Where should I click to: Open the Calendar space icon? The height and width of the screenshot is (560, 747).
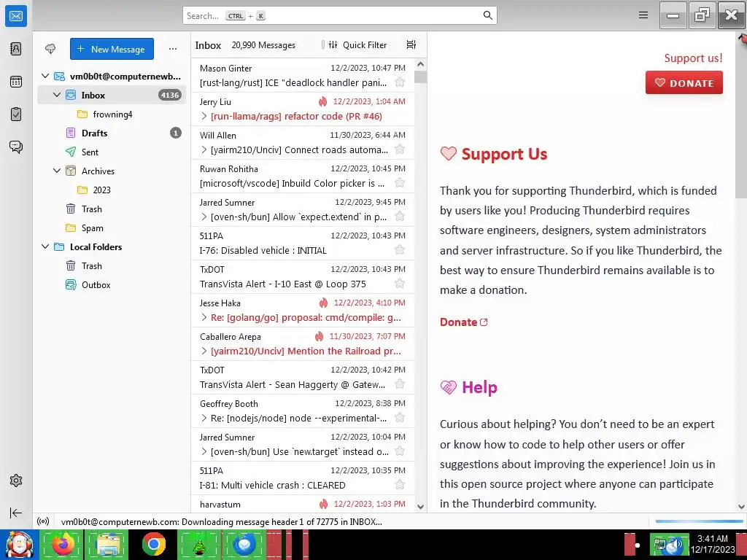16,82
